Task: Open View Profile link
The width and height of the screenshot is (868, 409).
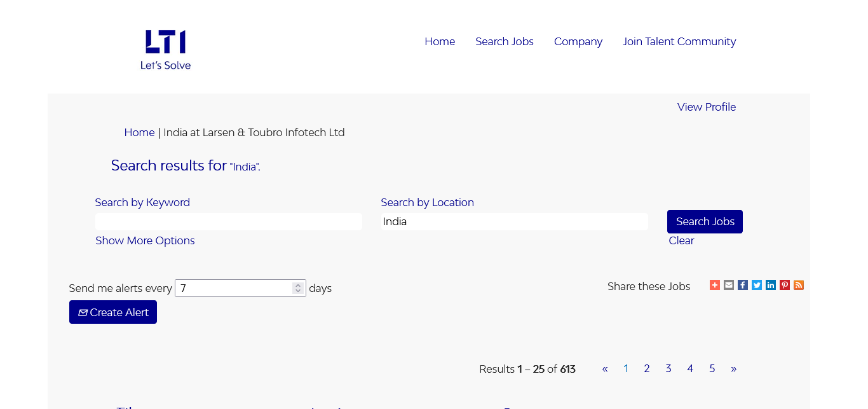Action: [x=707, y=107]
